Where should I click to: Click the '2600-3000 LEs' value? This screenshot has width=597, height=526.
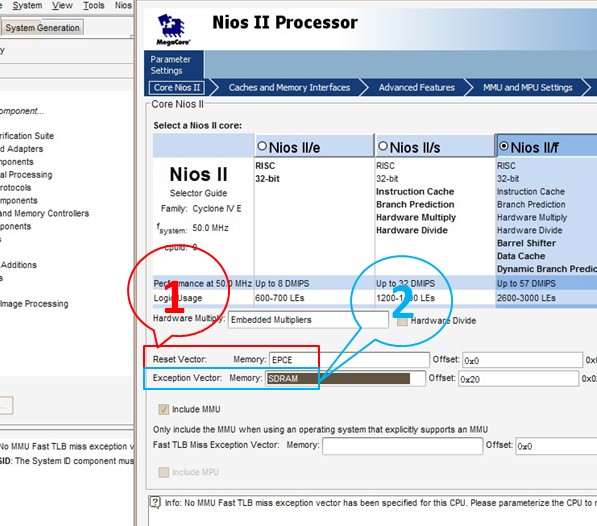point(526,298)
